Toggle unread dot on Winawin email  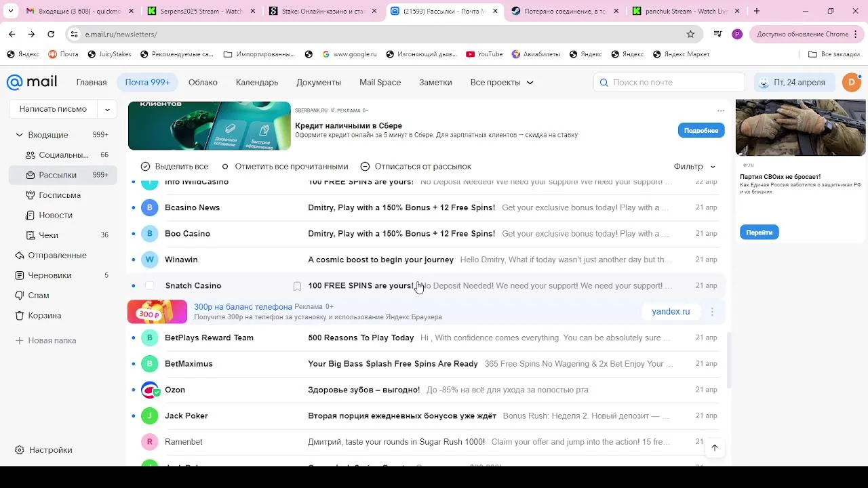(x=134, y=260)
